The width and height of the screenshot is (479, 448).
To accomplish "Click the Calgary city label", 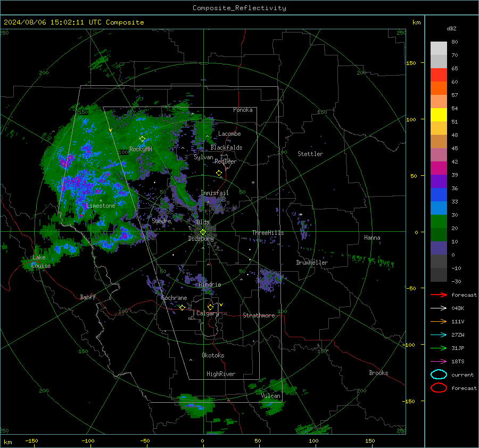I will coord(208,313).
